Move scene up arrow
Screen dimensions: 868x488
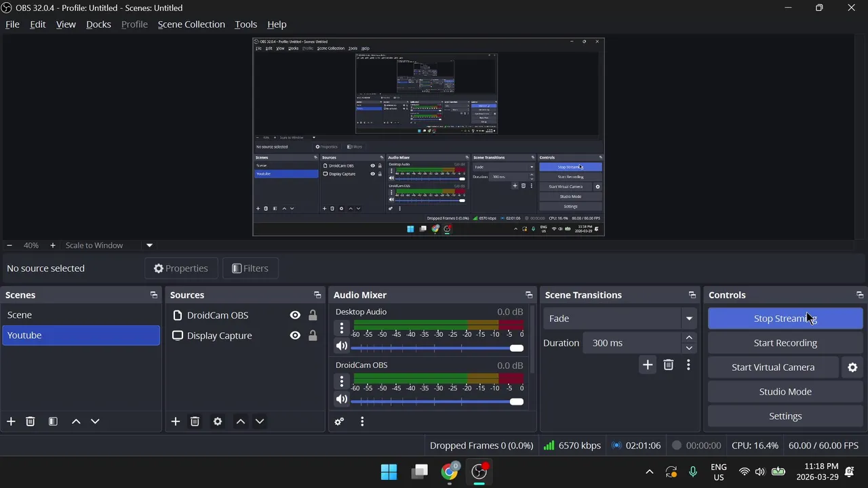[76, 422]
